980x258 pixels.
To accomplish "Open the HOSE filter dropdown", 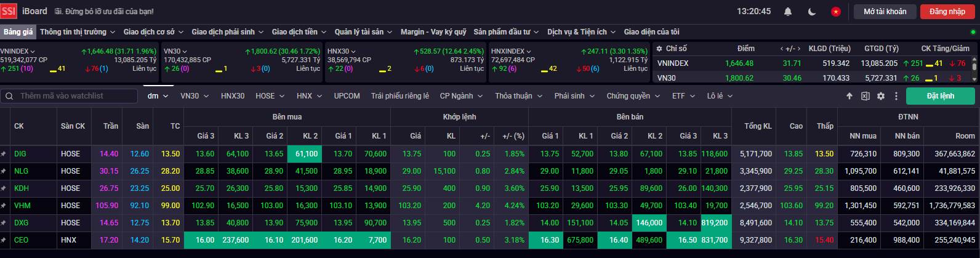I will pos(269,96).
